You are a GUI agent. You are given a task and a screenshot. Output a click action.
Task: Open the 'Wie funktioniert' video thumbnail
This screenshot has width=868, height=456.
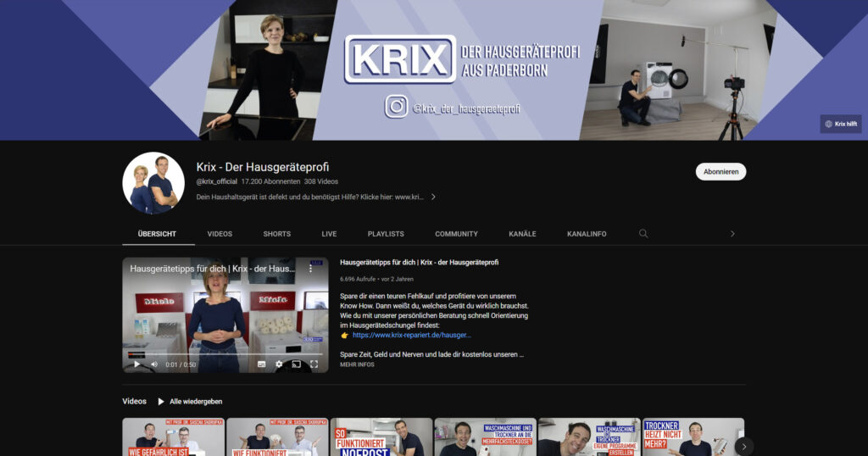(x=277, y=437)
